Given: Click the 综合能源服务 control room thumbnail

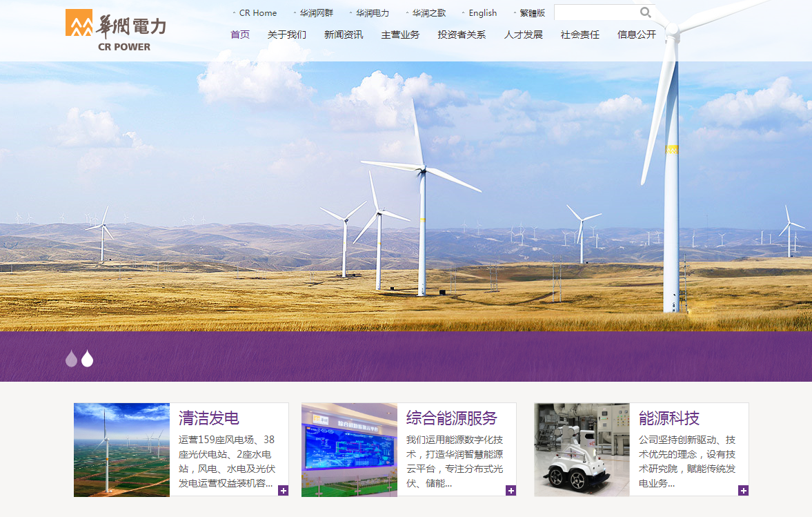Looking at the screenshot, I should point(349,449).
